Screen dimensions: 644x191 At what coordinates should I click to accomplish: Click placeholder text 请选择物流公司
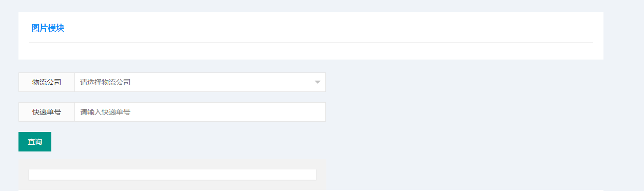[105, 82]
